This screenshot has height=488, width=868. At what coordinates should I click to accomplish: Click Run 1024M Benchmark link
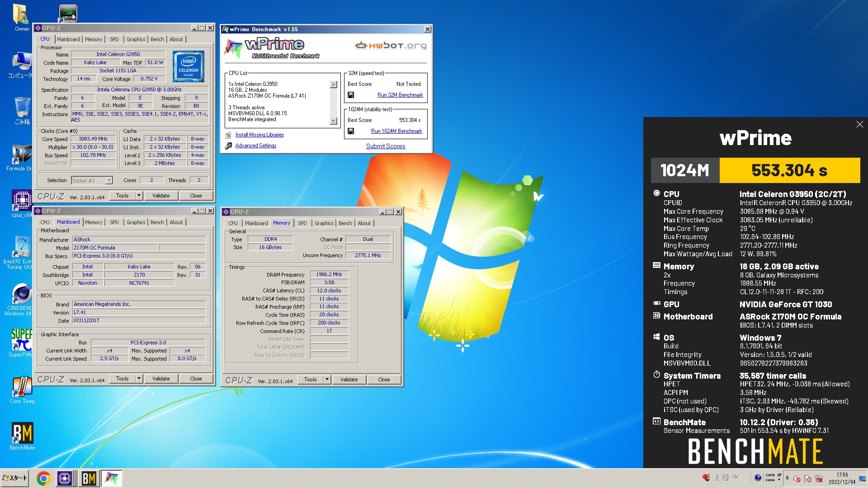pos(396,131)
